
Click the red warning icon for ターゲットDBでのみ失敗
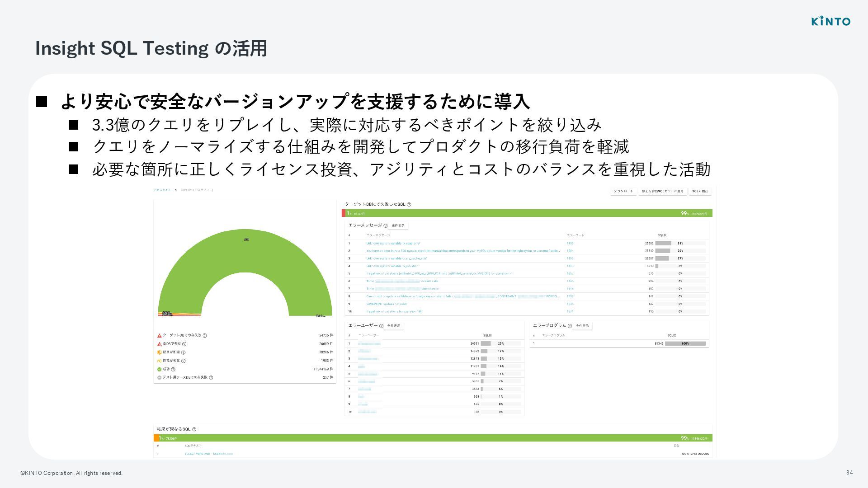[x=160, y=336]
